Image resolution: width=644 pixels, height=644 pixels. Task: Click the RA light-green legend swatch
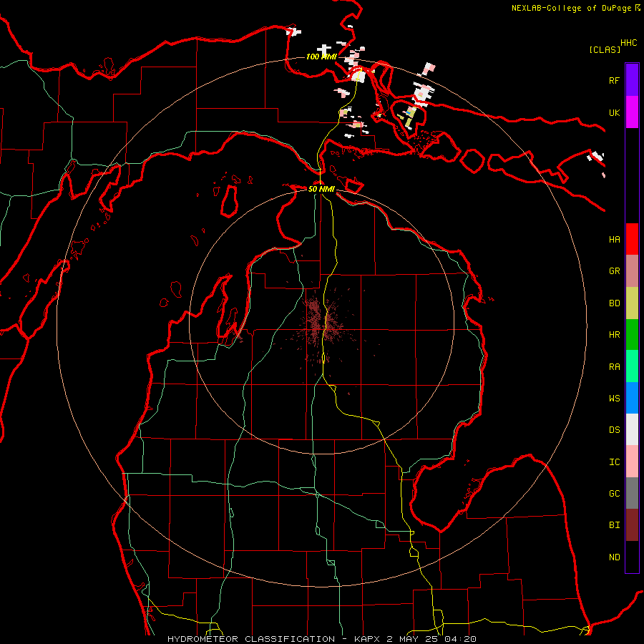pyautogui.click(x=632, y=366)
